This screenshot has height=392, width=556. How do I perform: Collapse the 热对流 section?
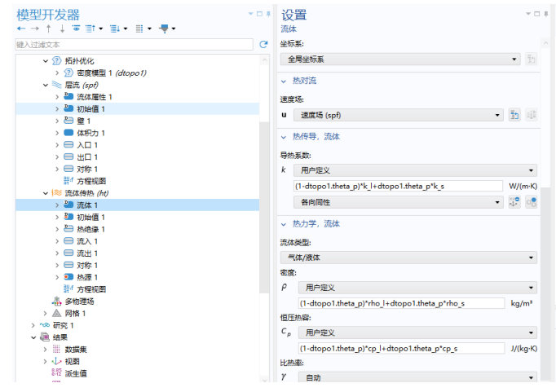tap(284, 81)
